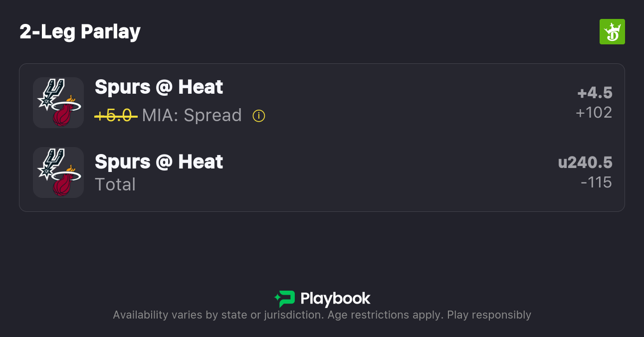Open the Spurs @ Heat spread leg title

click(159, 87)
